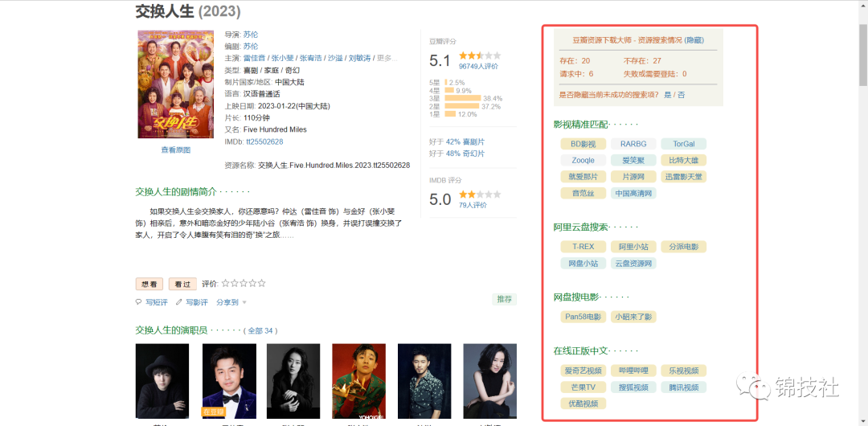
Task: Click the 交换人生 (2023) title
Action: coord(188,11)
